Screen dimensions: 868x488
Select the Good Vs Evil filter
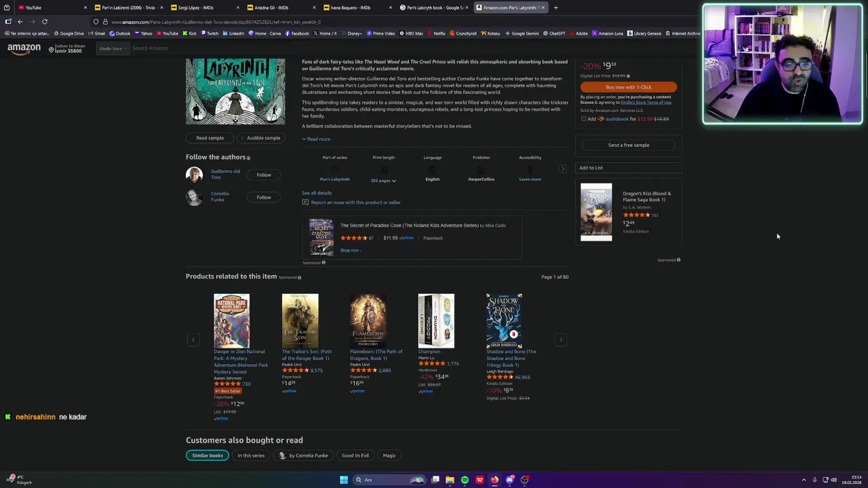click(355, 455)
